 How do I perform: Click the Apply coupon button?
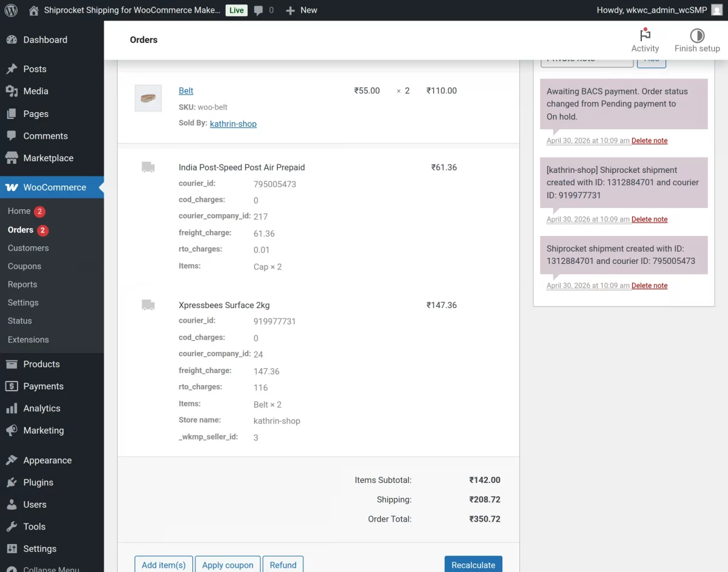pyautogui.click(x=227, y=565)
